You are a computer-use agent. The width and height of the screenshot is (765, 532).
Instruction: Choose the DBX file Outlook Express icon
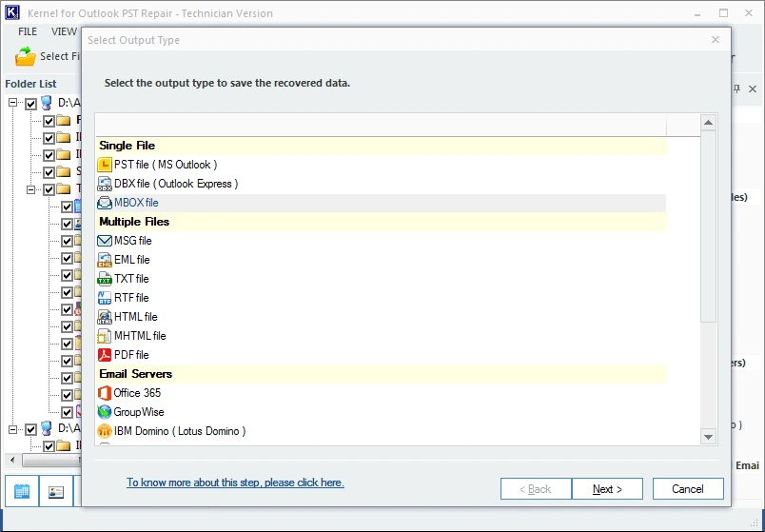click(x=105, y=184)
